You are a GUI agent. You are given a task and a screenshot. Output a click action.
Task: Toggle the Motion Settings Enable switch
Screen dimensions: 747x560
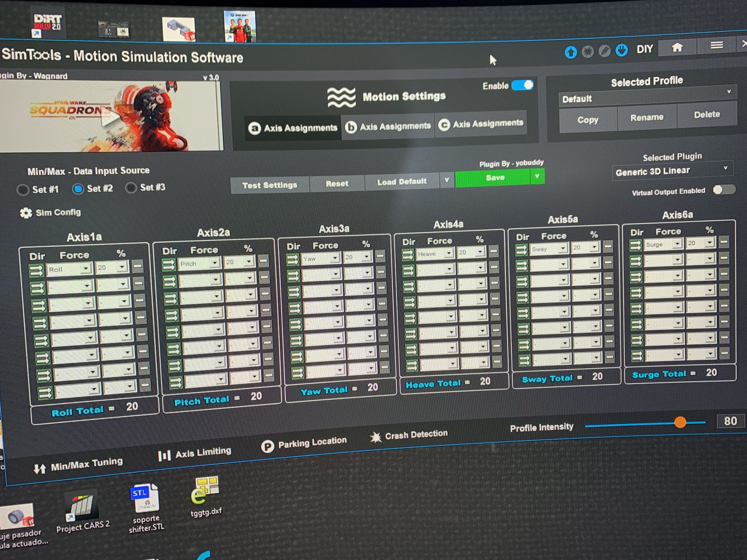[x=522, y=85]
